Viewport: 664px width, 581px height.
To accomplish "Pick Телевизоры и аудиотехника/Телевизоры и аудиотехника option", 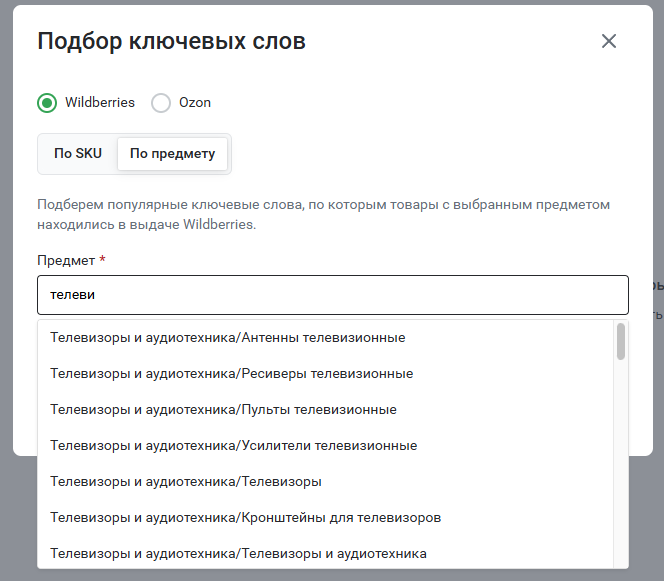I will [325, 553].
